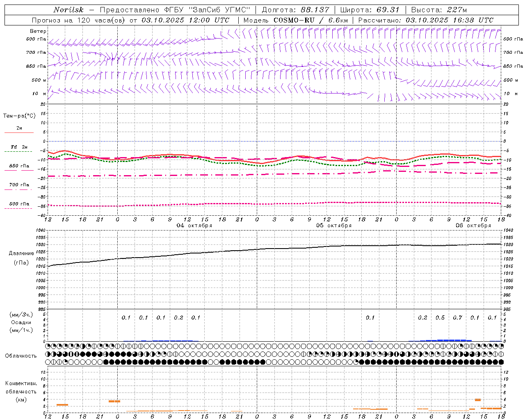Click the "(мм/1ч.)" precipitation unit label
The image size is (525, 420).
tap(21, 330)
